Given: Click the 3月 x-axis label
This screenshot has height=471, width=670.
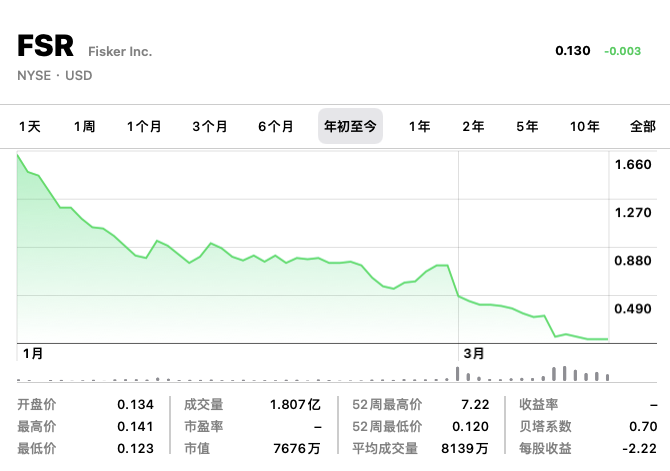Looking at the screenshot, I should (474, 353).
